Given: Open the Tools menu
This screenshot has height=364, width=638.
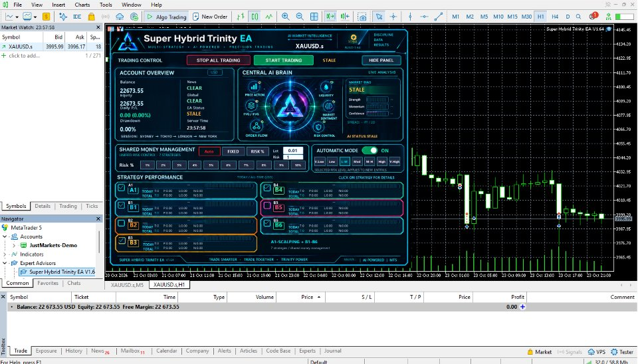Looking at the screenshot, I should (106, 5).
